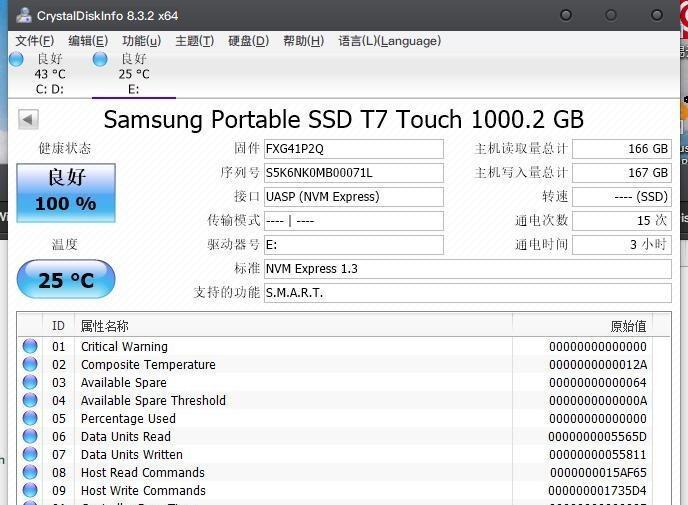This screenshot has height=505, width=688.
Task: Select the C: D: disk tab at 43 °C
Action: point(49,74)
